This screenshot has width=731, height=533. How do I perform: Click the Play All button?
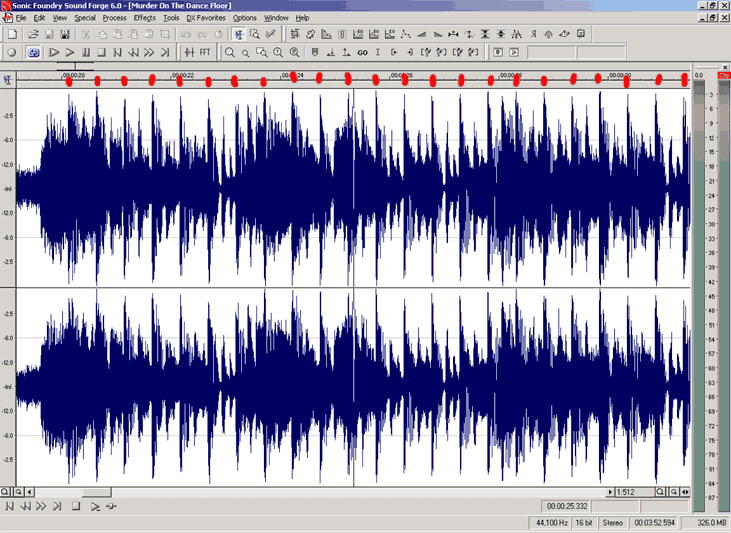54,52
